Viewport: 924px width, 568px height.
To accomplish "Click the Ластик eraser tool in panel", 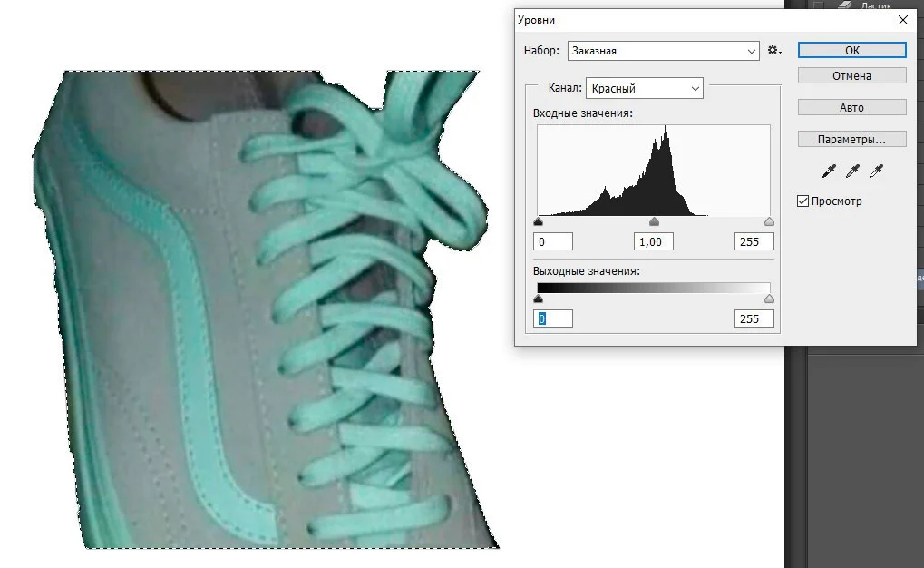I will [876, 5].
